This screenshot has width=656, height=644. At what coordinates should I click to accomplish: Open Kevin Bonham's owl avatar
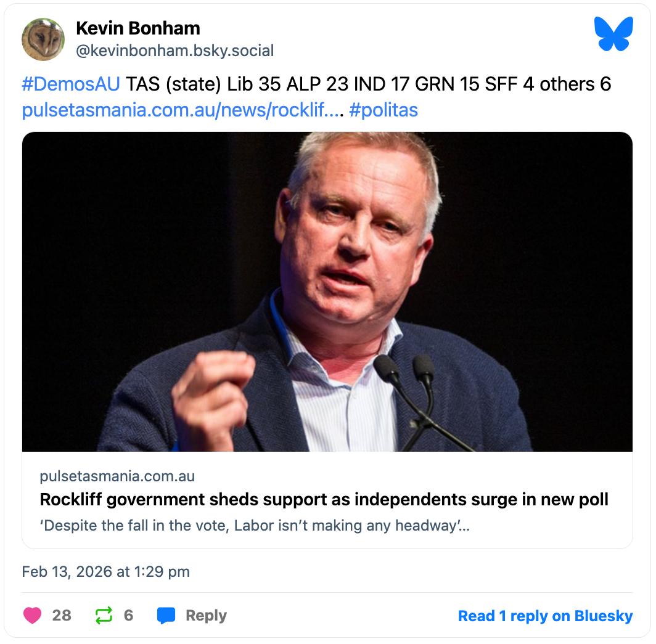pos(43,39)
